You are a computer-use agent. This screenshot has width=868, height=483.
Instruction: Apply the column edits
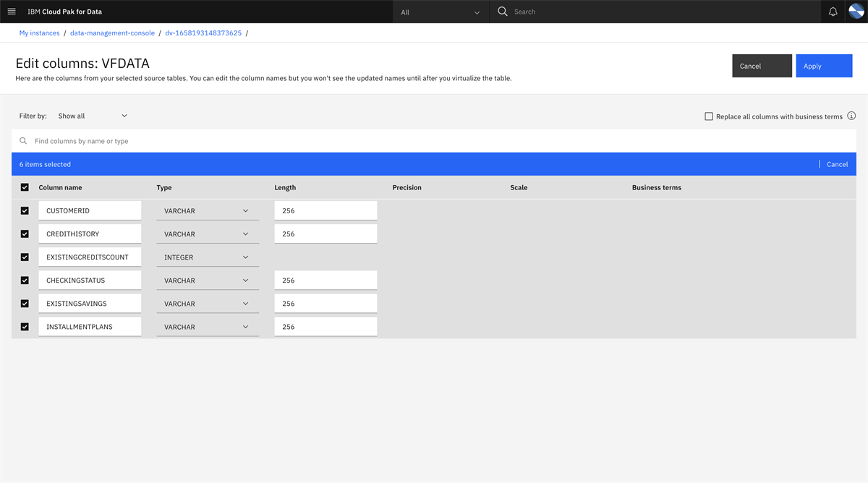pyautogui.click(x=824, y=65)
